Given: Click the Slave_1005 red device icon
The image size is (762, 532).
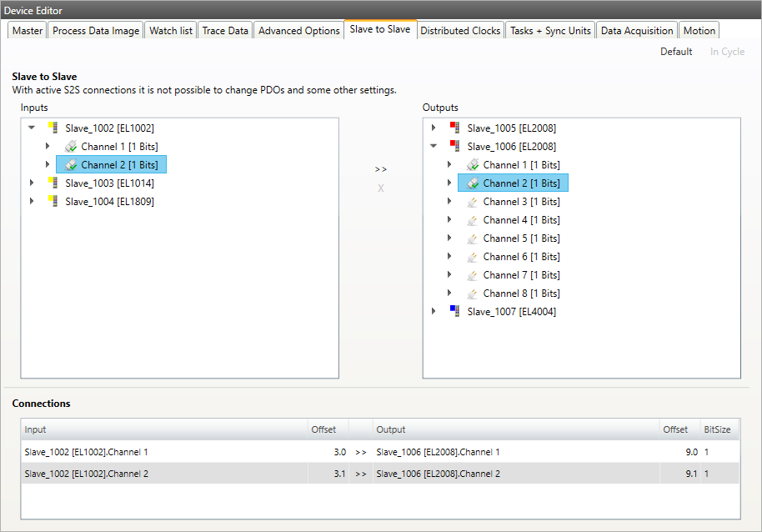Looking at the screenshot, I should 456,128.
